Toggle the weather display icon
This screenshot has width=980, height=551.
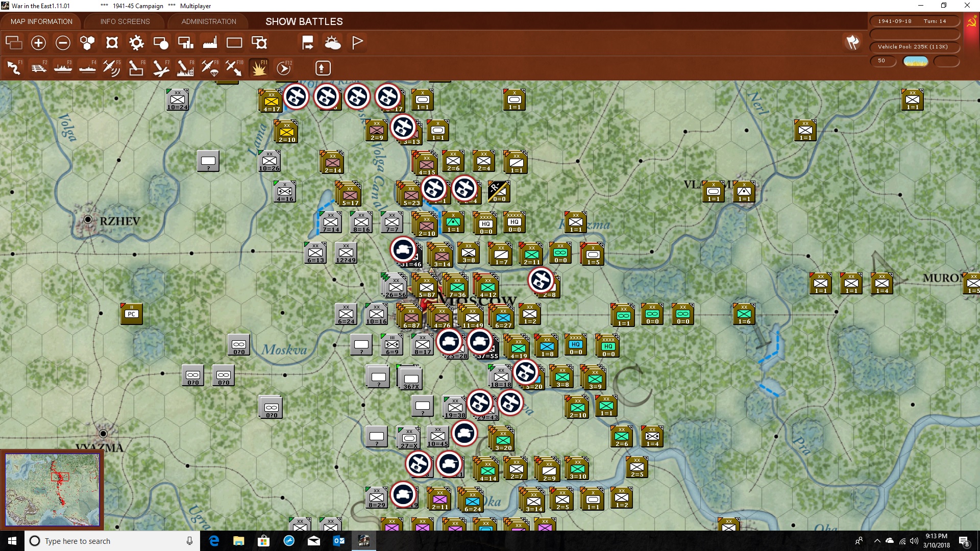click(x=333, y=43)
